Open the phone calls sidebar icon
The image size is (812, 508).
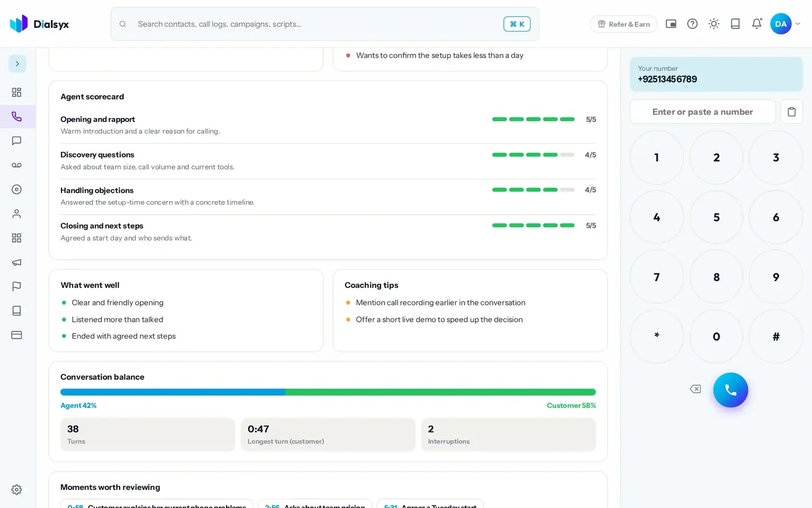coord(17,117)
